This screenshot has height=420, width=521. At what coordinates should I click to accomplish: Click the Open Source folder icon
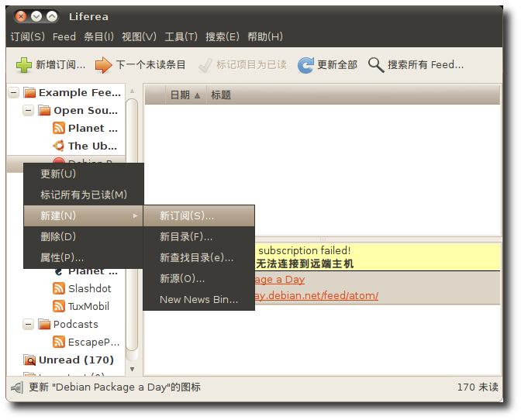tap(44, 110)
